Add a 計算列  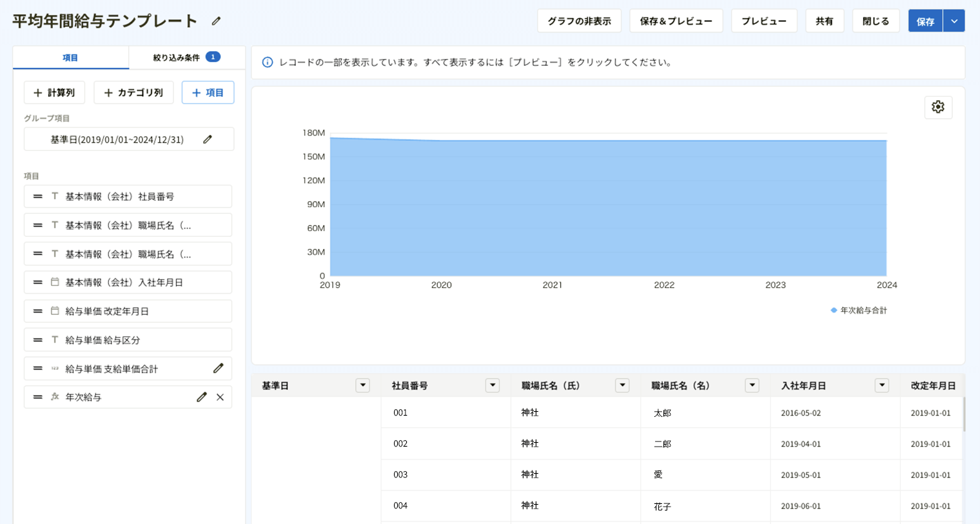coord(54,92)
